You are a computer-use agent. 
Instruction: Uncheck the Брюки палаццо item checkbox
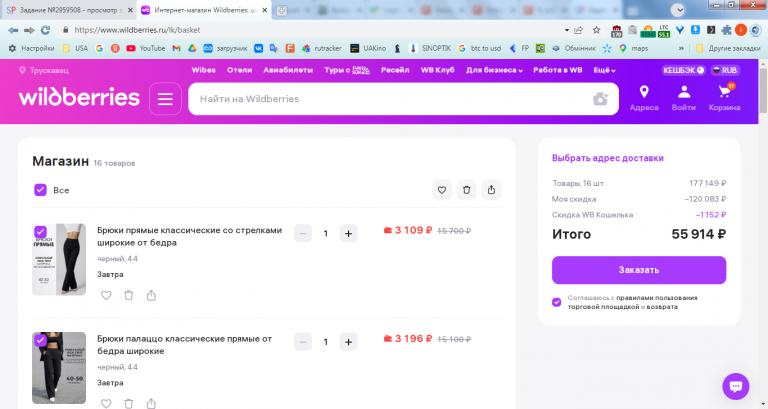pos(41,340)
